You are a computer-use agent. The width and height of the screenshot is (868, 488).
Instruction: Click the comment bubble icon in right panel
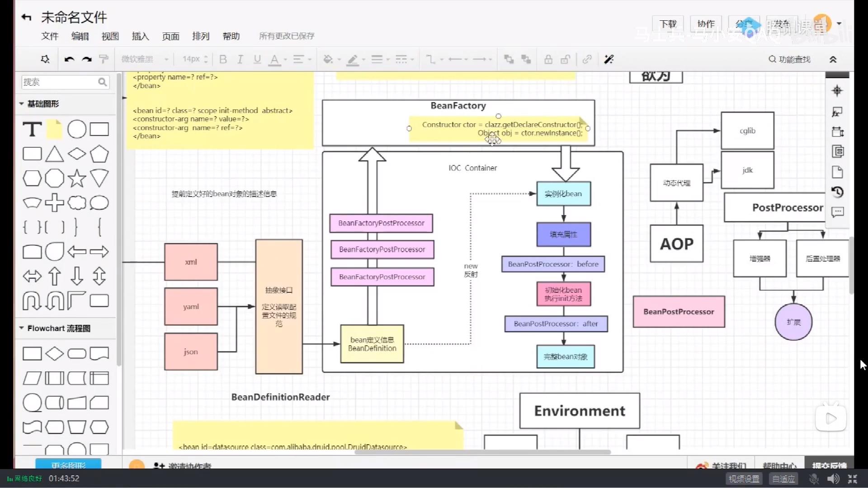[x=837, y=212]
